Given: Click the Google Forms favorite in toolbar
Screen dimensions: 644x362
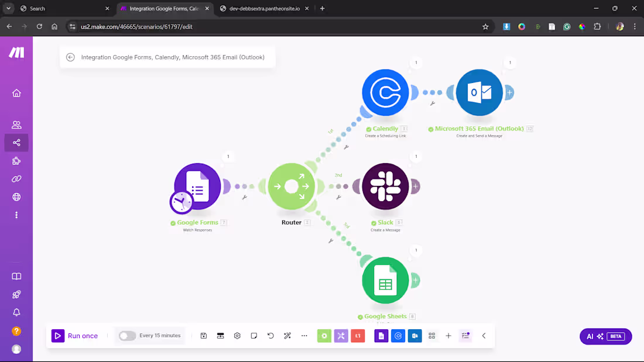Looking at the screenshot, I should pyautogui.click(x=381, y=336).
